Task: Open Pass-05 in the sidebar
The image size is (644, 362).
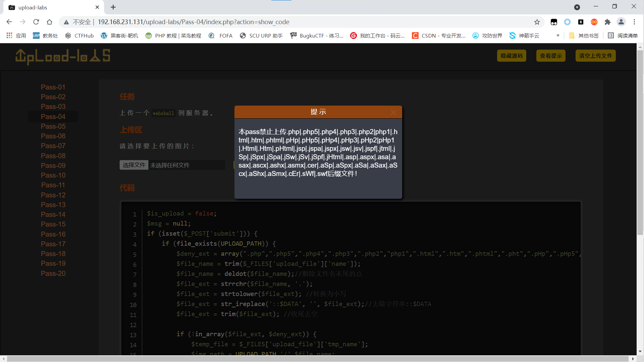Action: point(53,126)
